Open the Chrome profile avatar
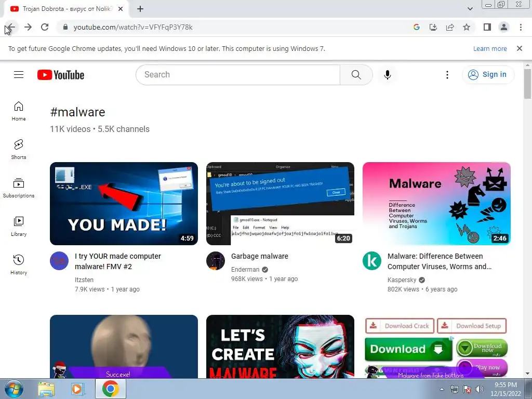This screenshot has height=399, width=532. [x=504, y=27]
